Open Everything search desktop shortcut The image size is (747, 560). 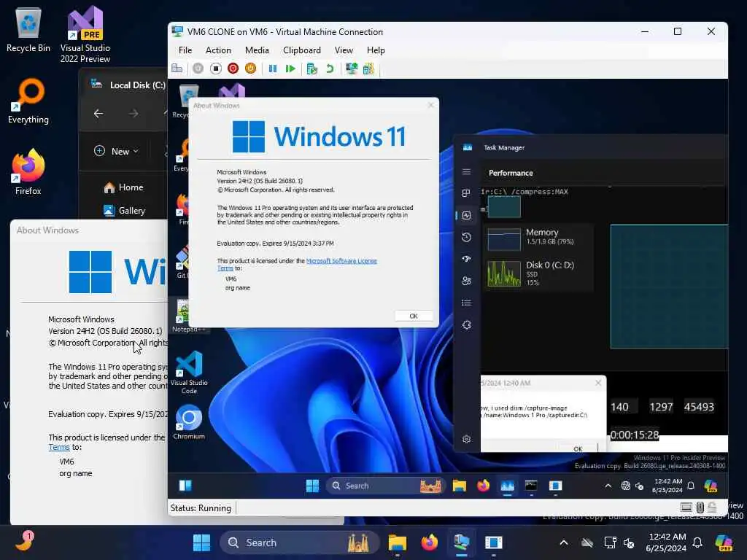coord(28,101)
